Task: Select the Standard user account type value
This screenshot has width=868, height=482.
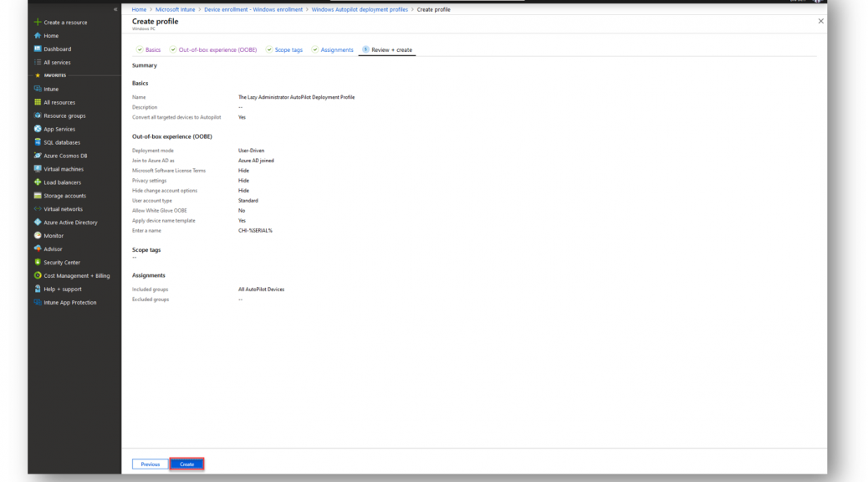Action: (x=248, y=201)
